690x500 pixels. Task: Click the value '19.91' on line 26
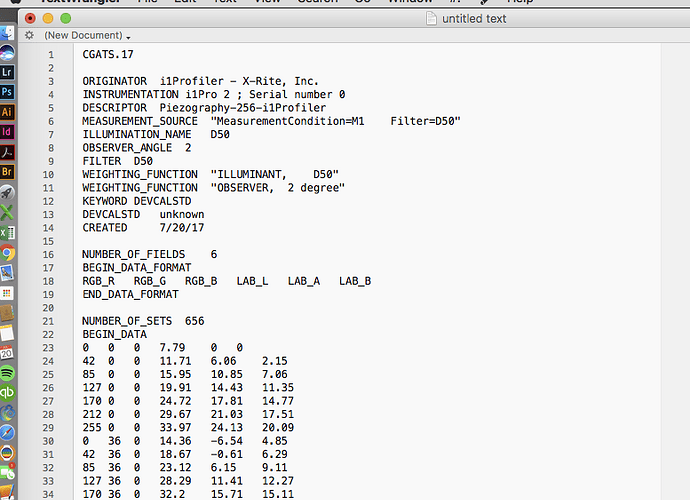[176, 387]
